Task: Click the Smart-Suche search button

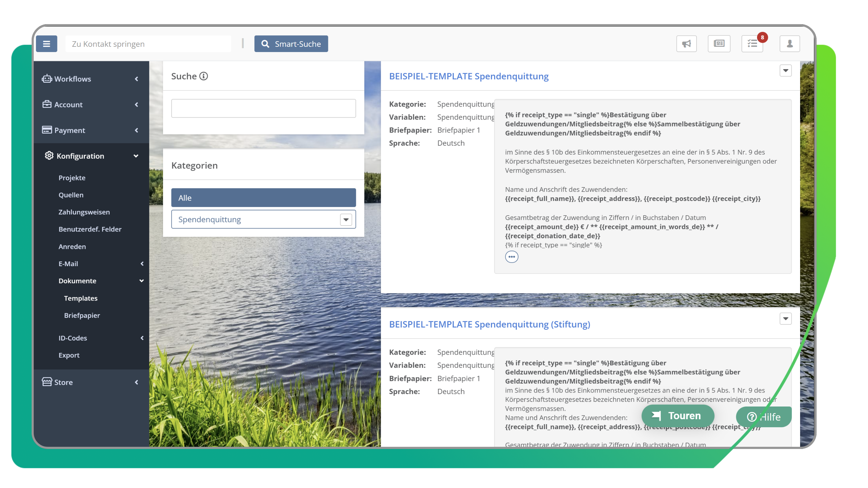Action: click(x=291, y=44)
